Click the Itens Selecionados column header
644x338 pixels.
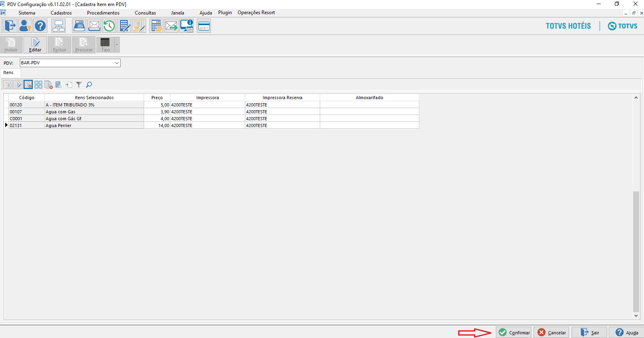click(x=94, y=98)
